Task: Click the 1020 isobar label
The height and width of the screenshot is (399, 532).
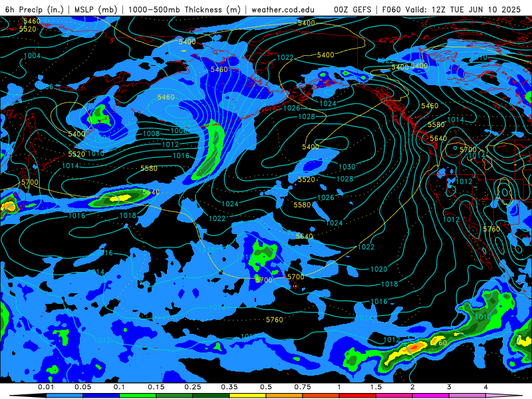Action: click(378, 269)
